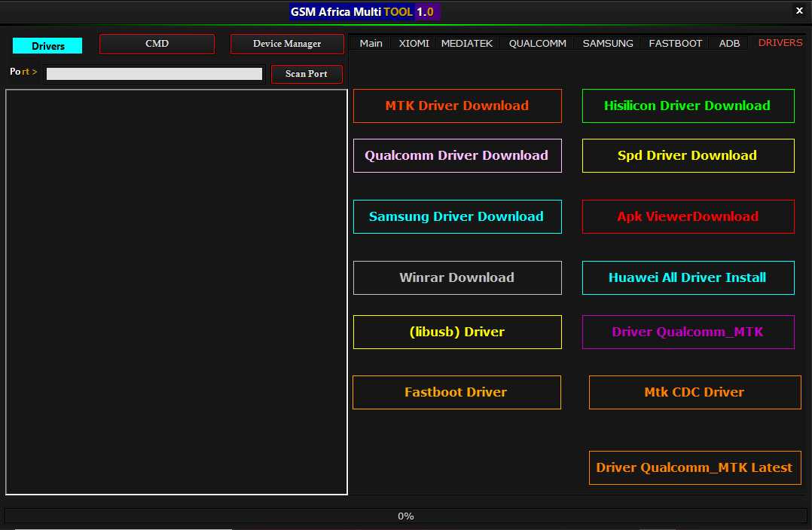Screen dimensions: 812x530
Task: Click the Port input field
Action: point(154,74)
